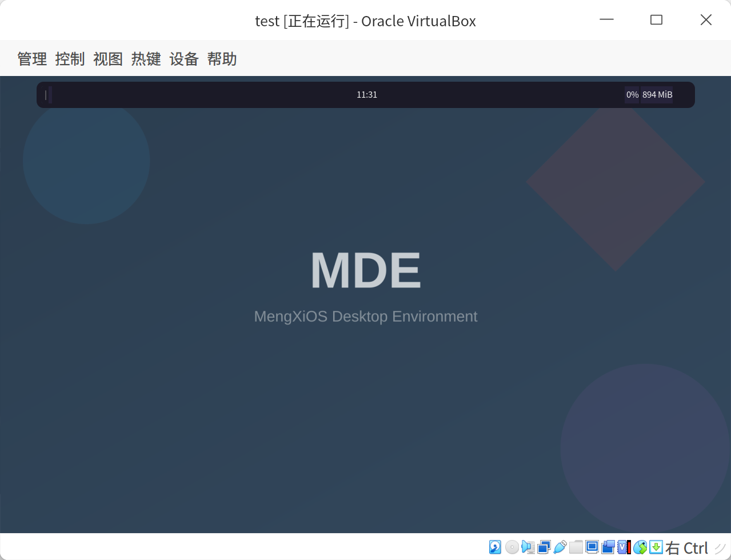Click the audio speaker status icon
This screenshot has height=560, width=731.
(528, 547)
